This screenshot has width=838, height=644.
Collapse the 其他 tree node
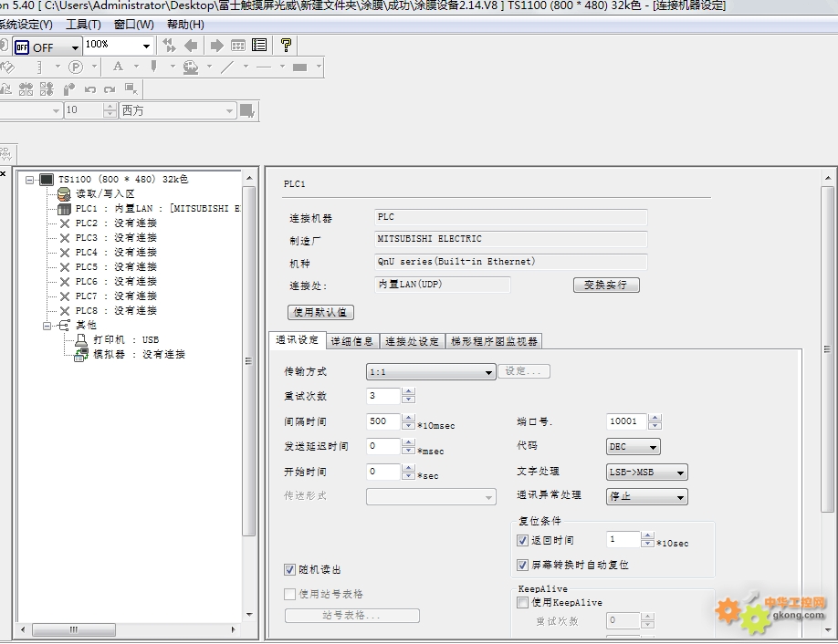[x=47, y=326]
